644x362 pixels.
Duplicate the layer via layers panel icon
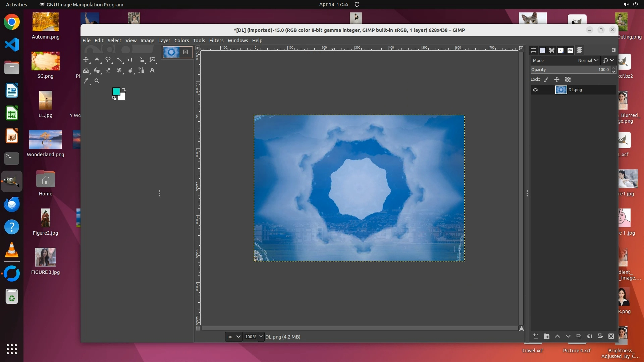(x=579, y=336)
